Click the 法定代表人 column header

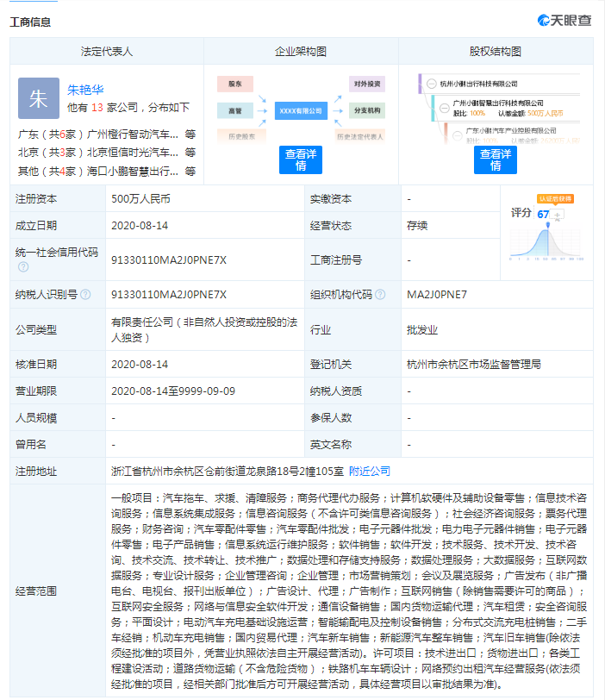pyautogui.click(x=107, y=52)
